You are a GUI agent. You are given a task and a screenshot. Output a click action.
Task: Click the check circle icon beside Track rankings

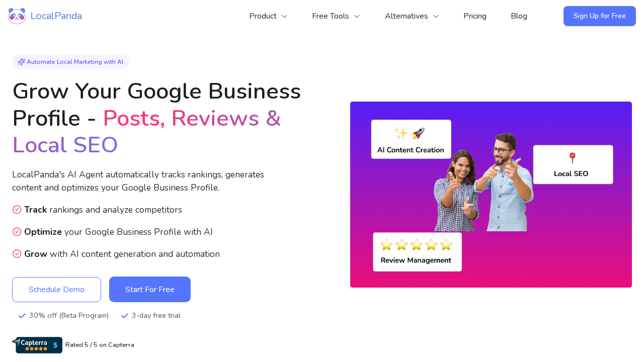[x=17, y=210]
